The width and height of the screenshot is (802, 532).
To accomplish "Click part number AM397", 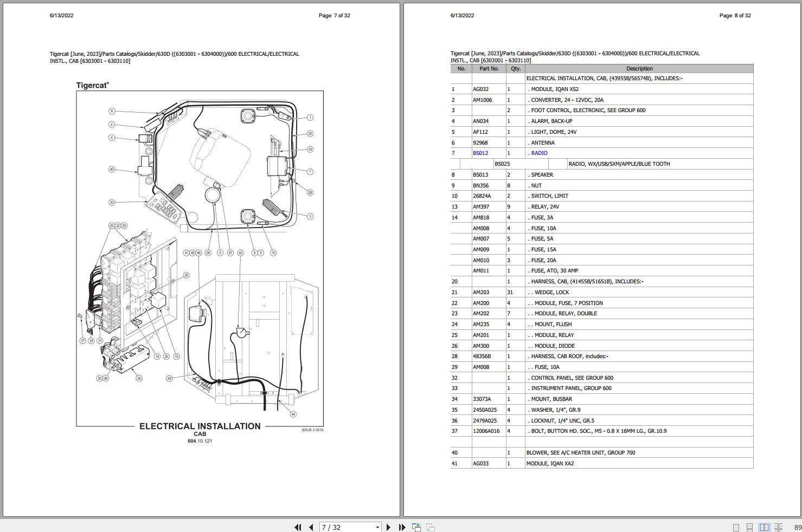I will pos(481,207).
